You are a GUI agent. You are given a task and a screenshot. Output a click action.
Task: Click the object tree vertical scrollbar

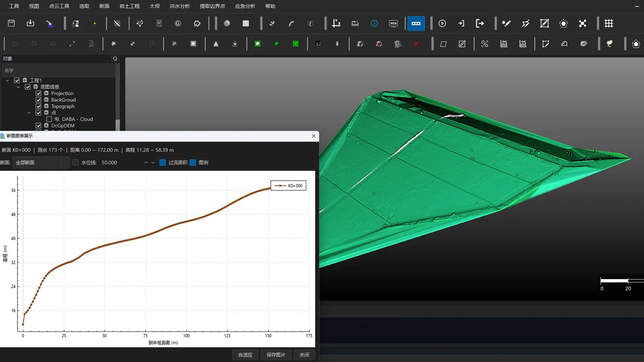[118, 125]
